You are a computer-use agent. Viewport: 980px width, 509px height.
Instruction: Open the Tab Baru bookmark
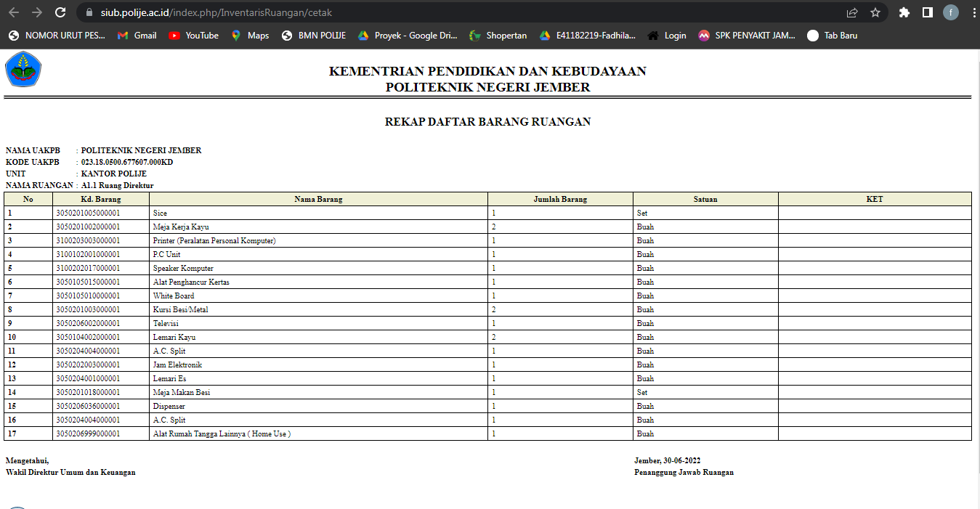coord(833,35)
